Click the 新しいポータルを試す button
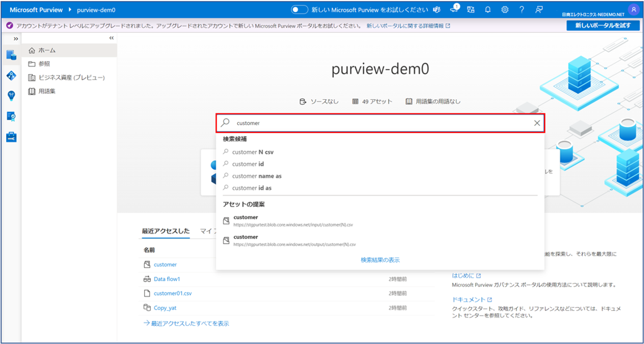Screen dimensions: 644x344 [x=603, y=26]
